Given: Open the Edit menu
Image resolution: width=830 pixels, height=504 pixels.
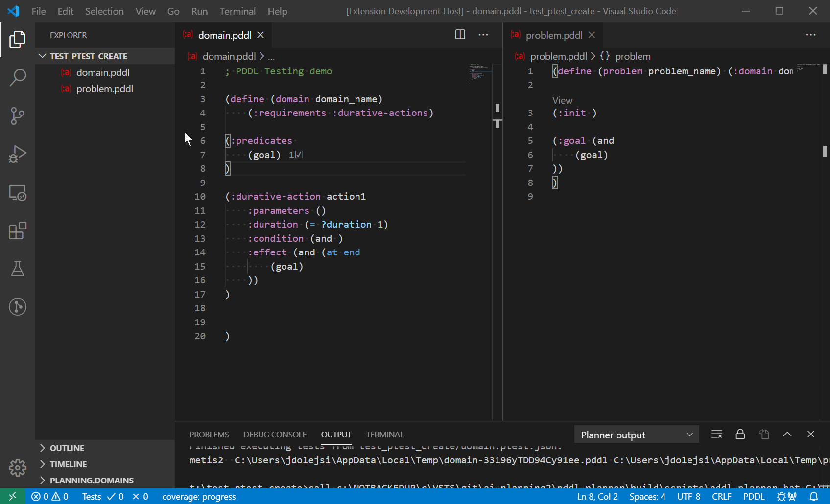Looking at the screenshot, I should (x=66, y=11).
